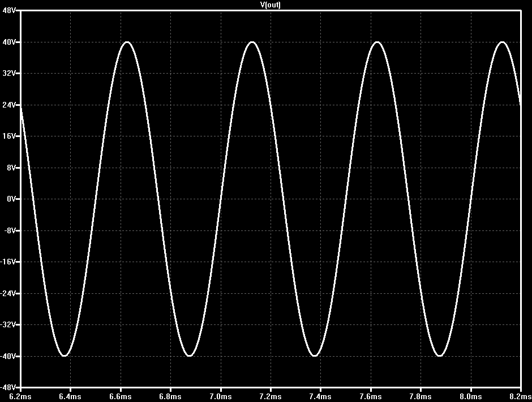The height and width of the screenshot is (402, 532).
Task: Click the first waveform peak near 6.6ms
Action: (x=127, y=42)
